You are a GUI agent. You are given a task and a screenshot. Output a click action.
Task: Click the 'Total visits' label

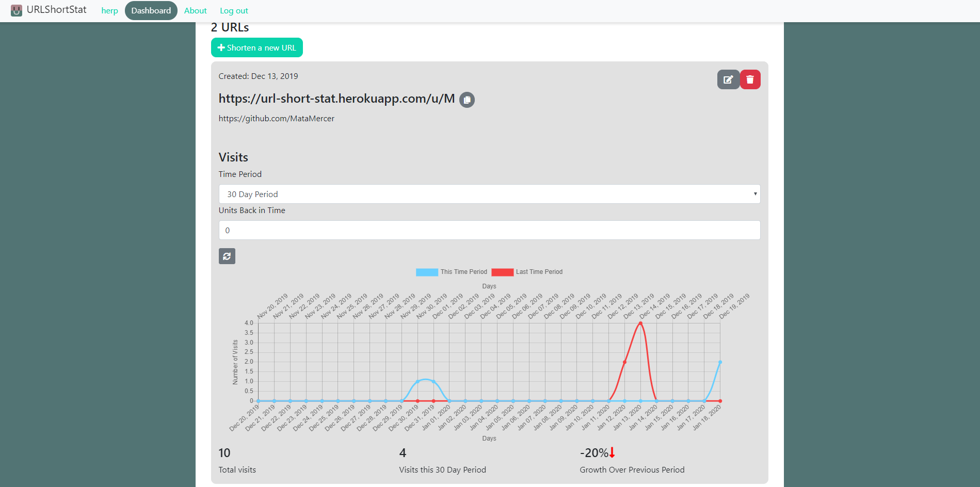pyautogui.click(x=237, y=470)
